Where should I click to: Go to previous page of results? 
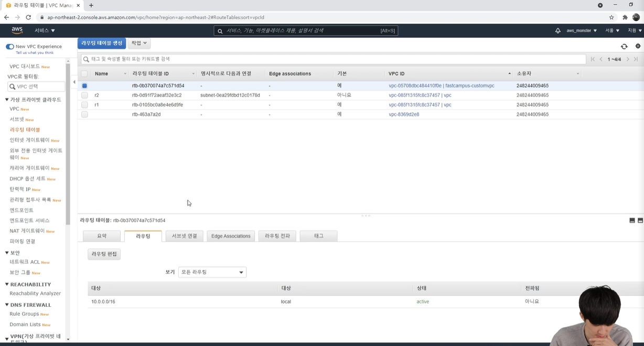[601, 59]
